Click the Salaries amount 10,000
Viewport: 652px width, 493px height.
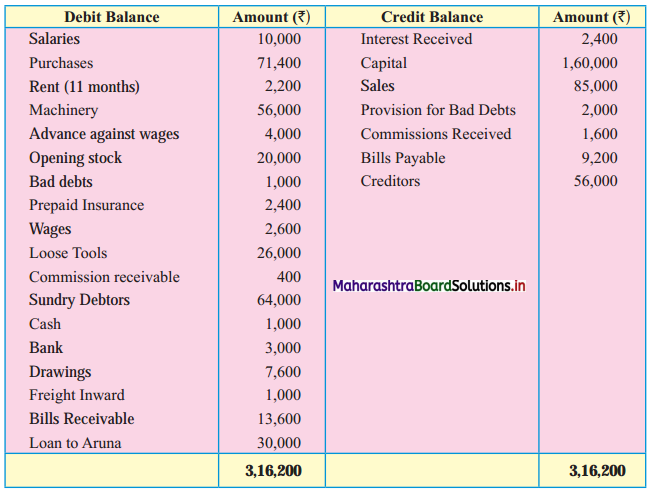tap(279, 39)
